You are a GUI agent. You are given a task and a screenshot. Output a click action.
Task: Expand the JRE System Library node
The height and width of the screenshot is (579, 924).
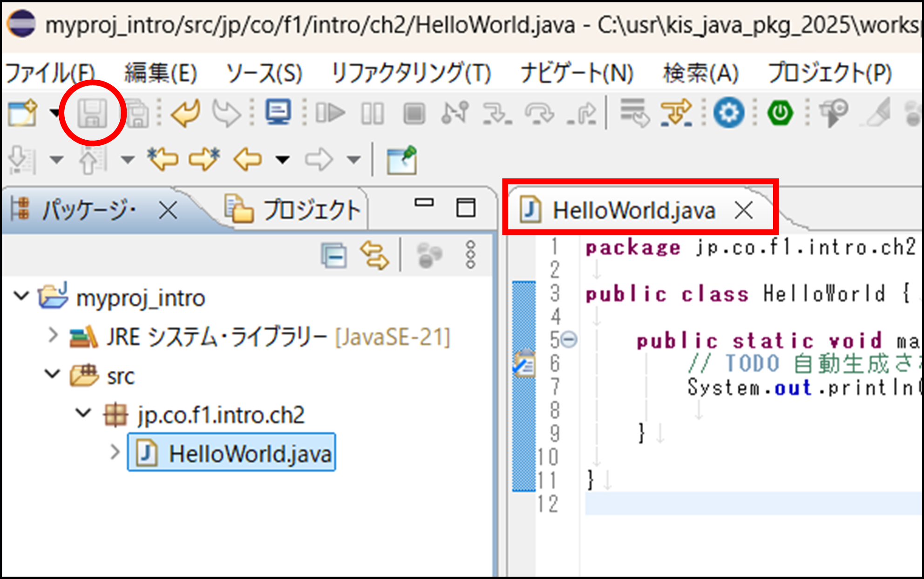tap(53, 335)
